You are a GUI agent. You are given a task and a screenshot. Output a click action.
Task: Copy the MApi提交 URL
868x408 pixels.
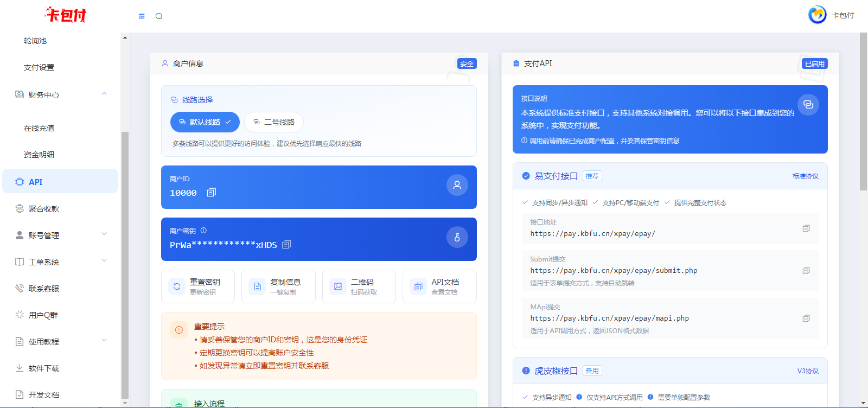coord(806,318)
